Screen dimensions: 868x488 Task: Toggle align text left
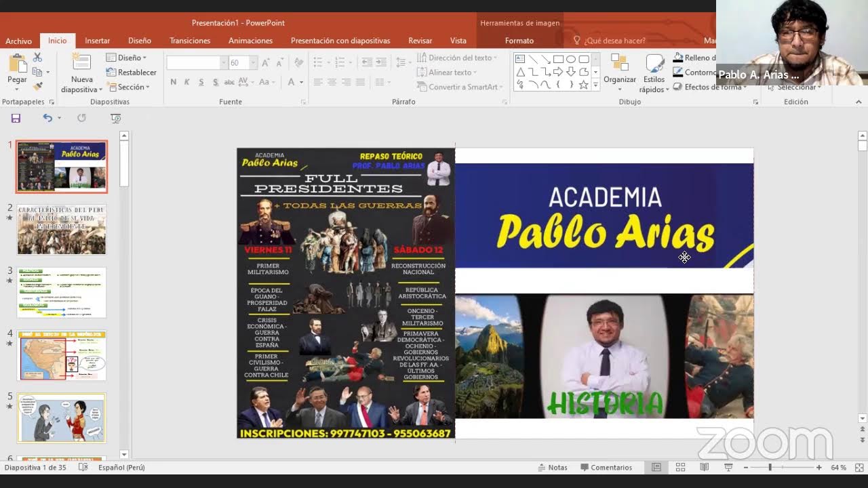(317, 82)
